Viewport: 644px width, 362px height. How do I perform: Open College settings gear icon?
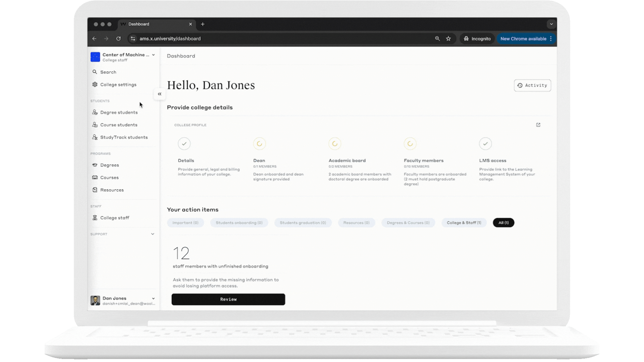pyautogui.click(x=95, y=84)
